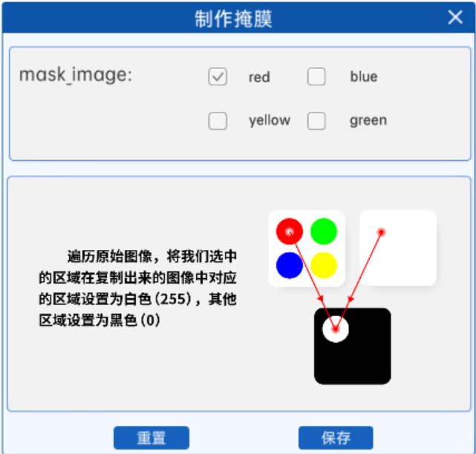Click the 重置 reset button

[151, 438]
